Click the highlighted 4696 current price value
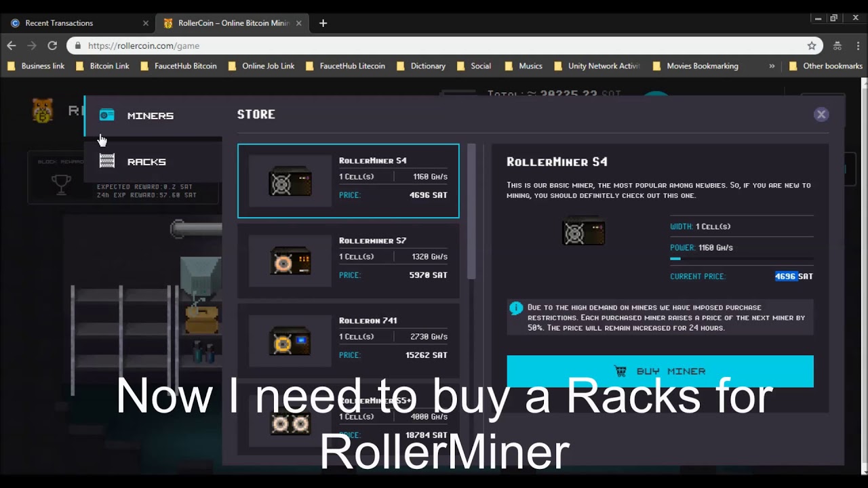This screenshot has height=488, width=868. (x=785, y=277)
